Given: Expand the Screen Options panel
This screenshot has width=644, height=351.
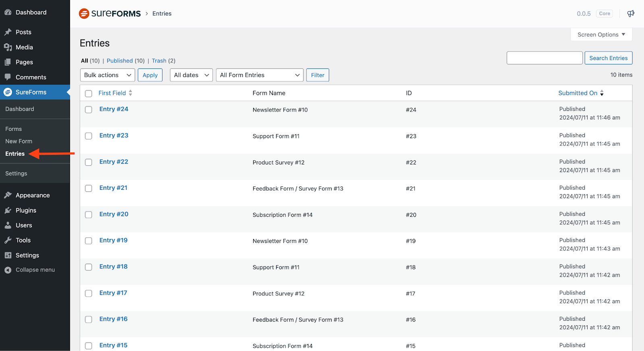Looking at the screenshot, I should (x=601, y=35).
